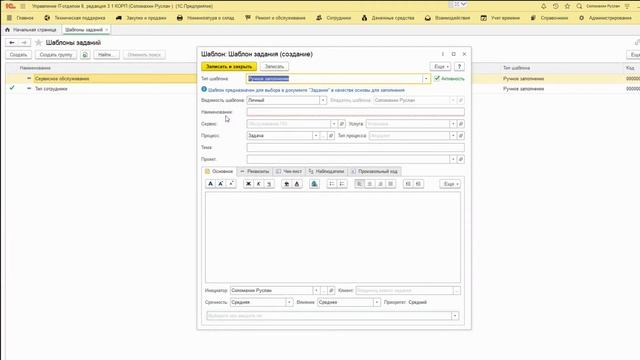Click the back arrow navigation button
The height and width of the screenshot is (360, 640).
[x=12, y=42]
